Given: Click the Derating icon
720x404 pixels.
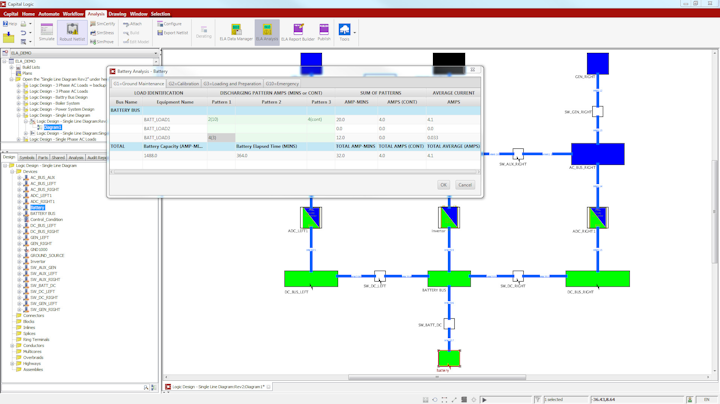Looking at the screenshot, I should coord(204,32).
